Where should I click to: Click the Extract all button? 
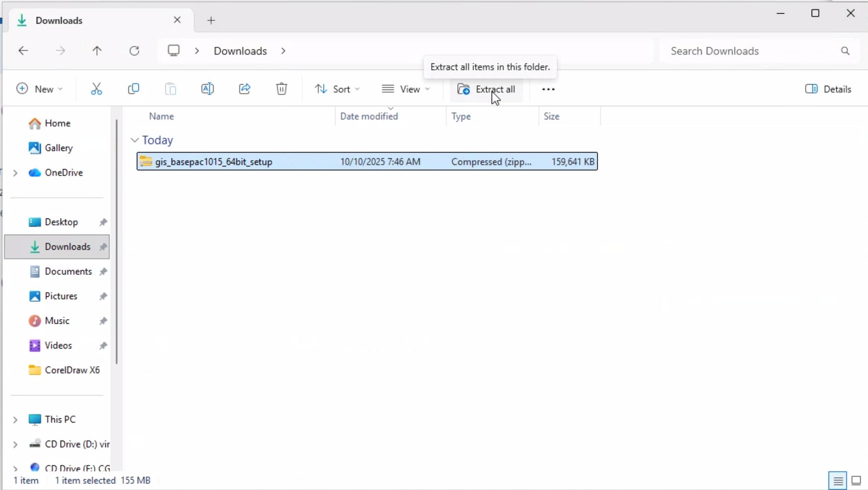pyautogui.click(x=487, y=89)
